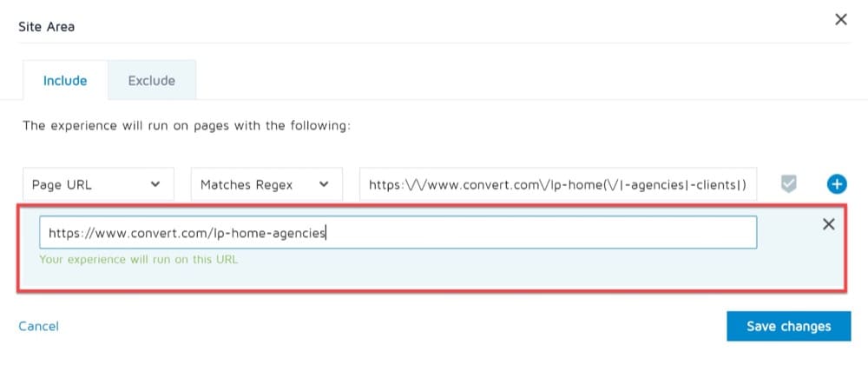Open the Page URL dropdown

click(99, 184)
